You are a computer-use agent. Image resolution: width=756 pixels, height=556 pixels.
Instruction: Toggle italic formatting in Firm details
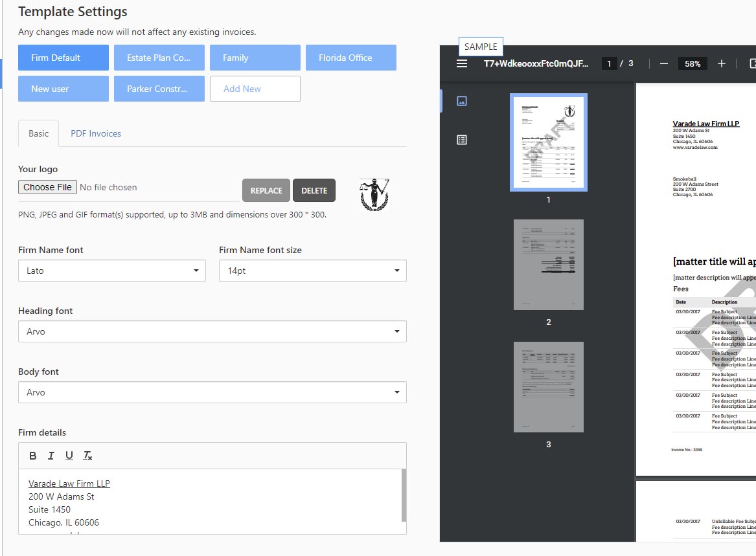[51, 456]
